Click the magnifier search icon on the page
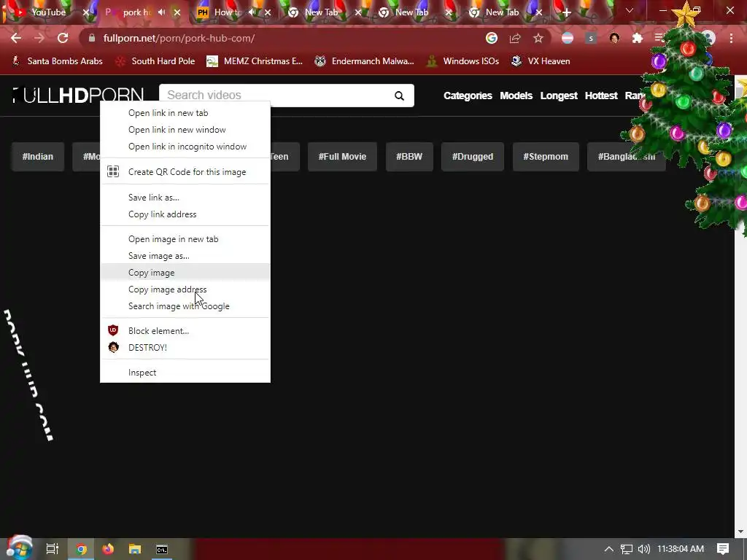Viewport: 747px width, 560px height. [x=399, y=96]
